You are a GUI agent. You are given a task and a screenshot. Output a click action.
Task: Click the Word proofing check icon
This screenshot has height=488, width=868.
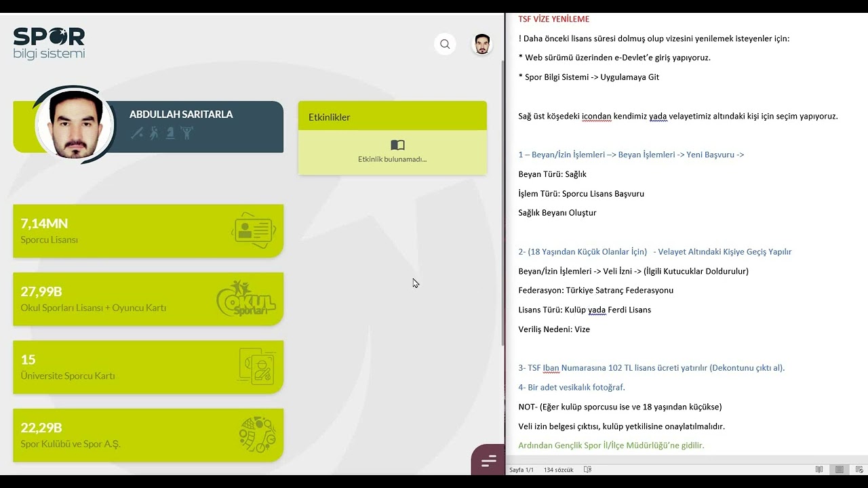(587, 470)
